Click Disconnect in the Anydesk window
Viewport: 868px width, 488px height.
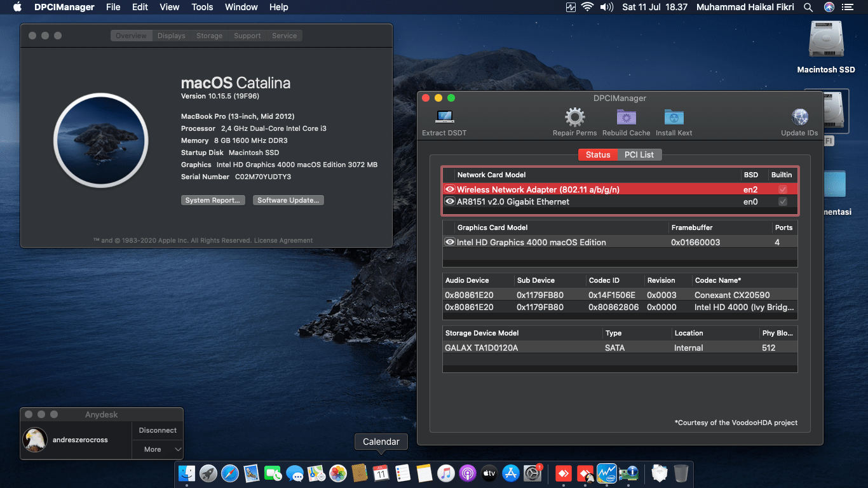coord(158,430)
